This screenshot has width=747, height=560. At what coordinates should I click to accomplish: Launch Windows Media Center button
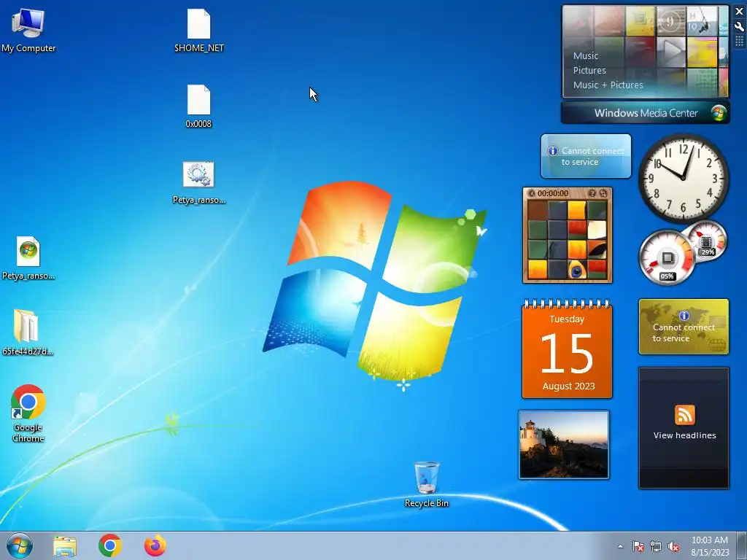pyautogui.click(x=645, y=113)
